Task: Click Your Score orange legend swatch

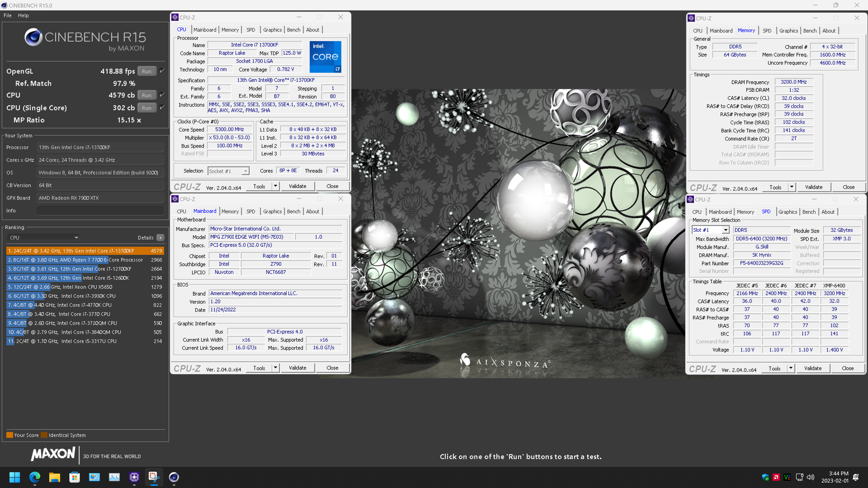Action: (x=10, y=435)
